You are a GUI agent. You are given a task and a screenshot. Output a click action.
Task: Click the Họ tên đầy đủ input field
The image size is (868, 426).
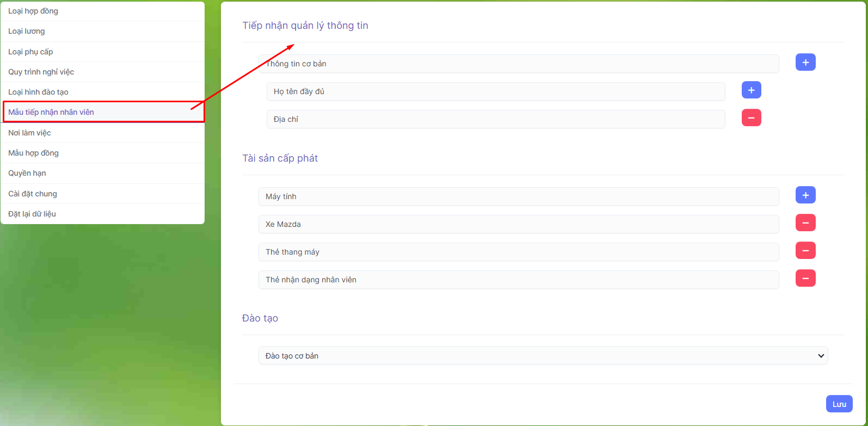[x=495, y=92]
